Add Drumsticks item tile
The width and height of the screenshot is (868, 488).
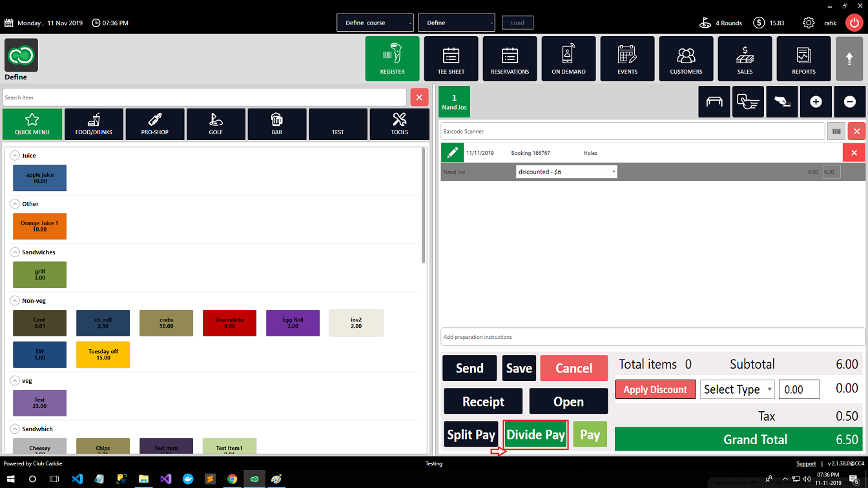(229, 323)
